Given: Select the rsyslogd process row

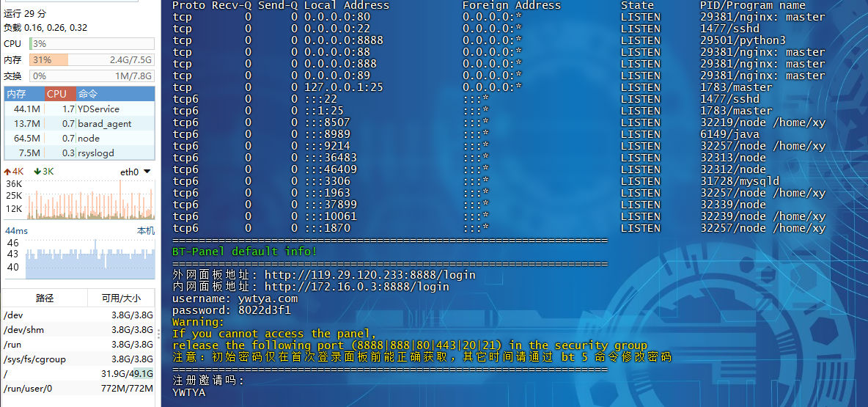Looking at the screenshot, I should (x=80, y=153).
